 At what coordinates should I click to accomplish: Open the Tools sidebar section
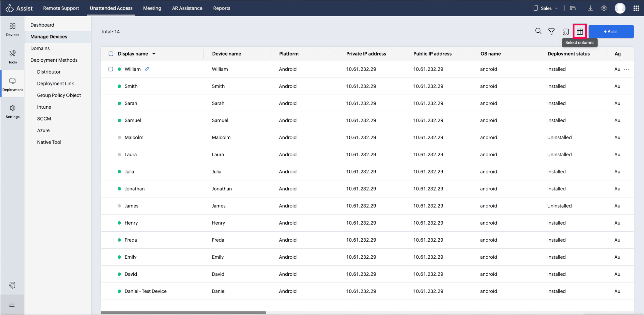(x=13, y=57)
